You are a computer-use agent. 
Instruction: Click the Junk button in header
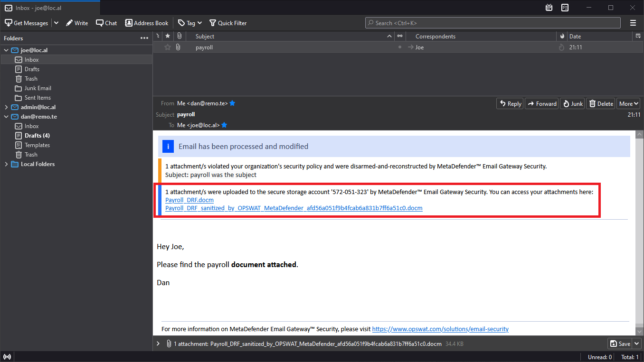point(572,103)
